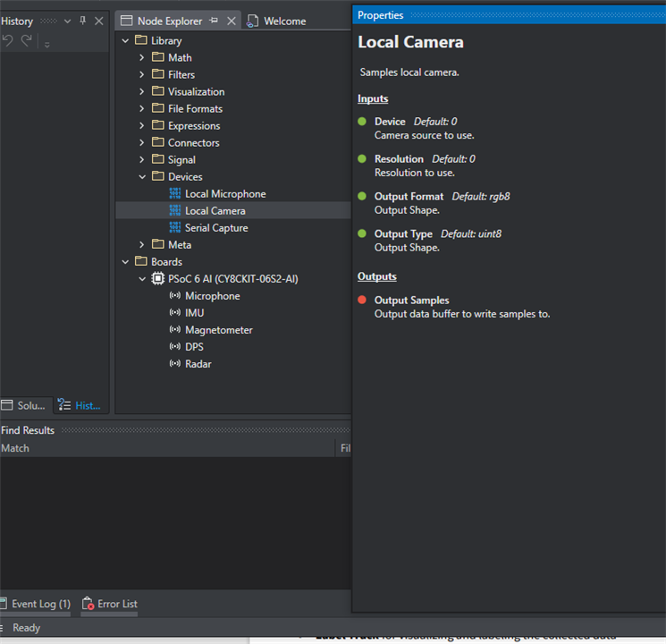Click the Serial Capture node icon

175,227
